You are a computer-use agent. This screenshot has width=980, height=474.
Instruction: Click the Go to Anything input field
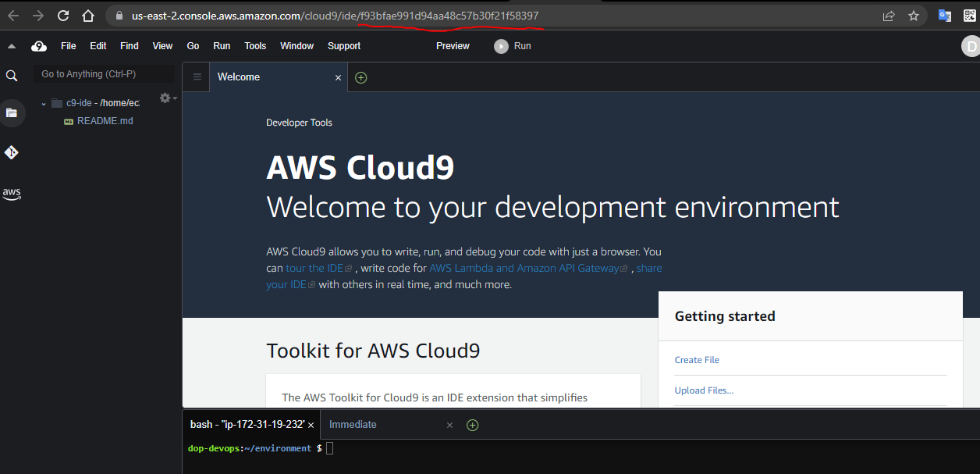[105, 73]
